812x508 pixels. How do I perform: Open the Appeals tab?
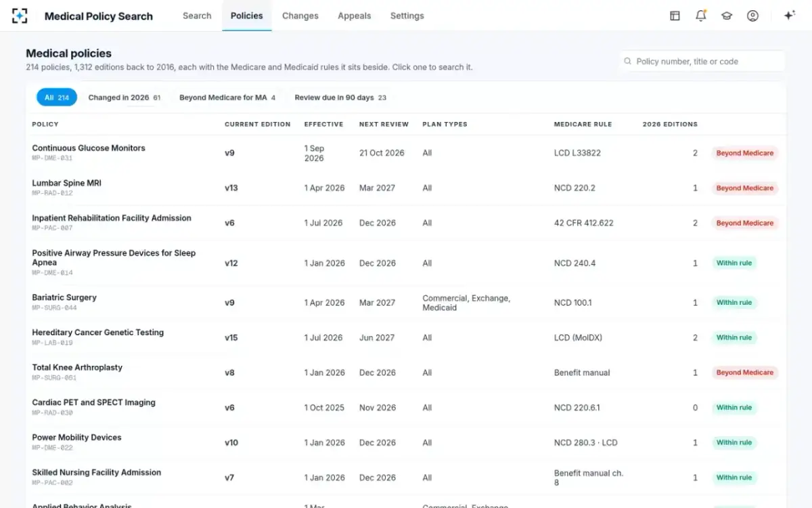click(355, 16)
